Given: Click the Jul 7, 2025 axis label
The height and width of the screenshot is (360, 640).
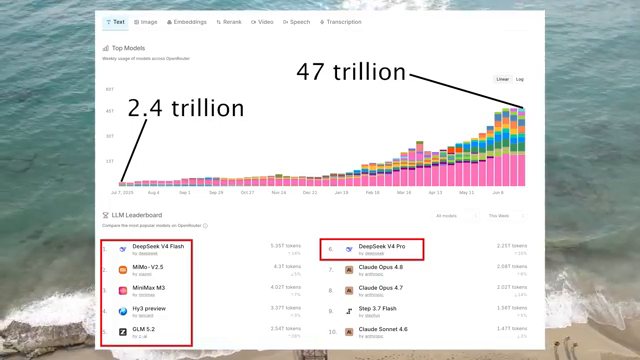Looking at the screenshot, I should pos(122,192).
